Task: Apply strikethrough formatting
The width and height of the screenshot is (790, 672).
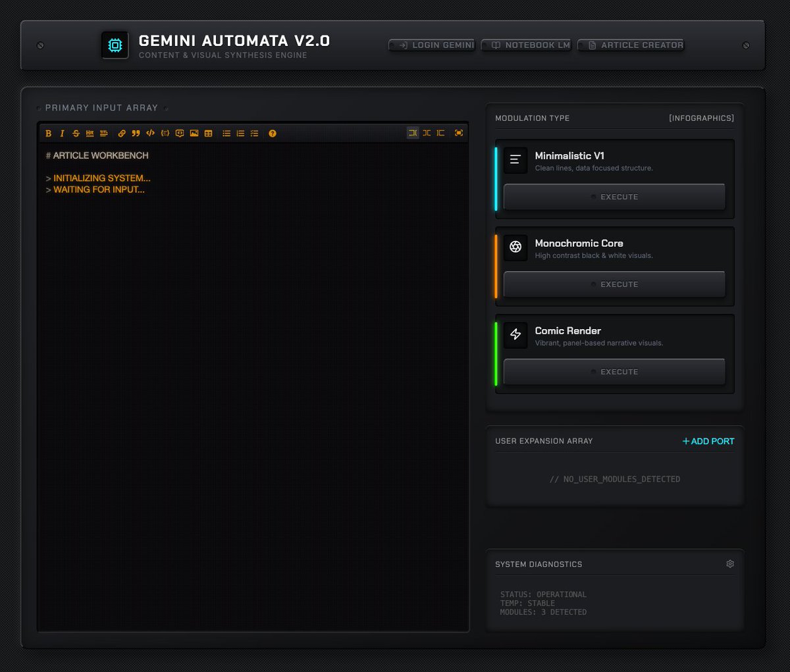Action: tap(76, 134)
